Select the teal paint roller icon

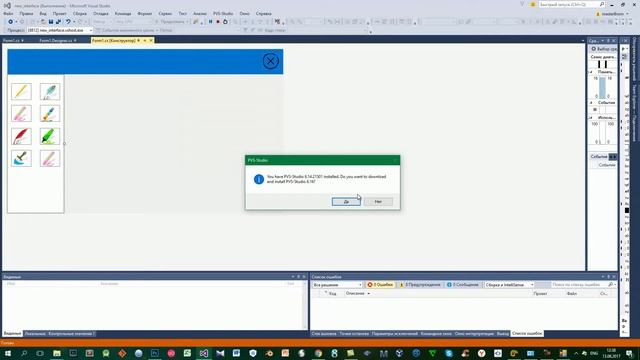[21, 158]
